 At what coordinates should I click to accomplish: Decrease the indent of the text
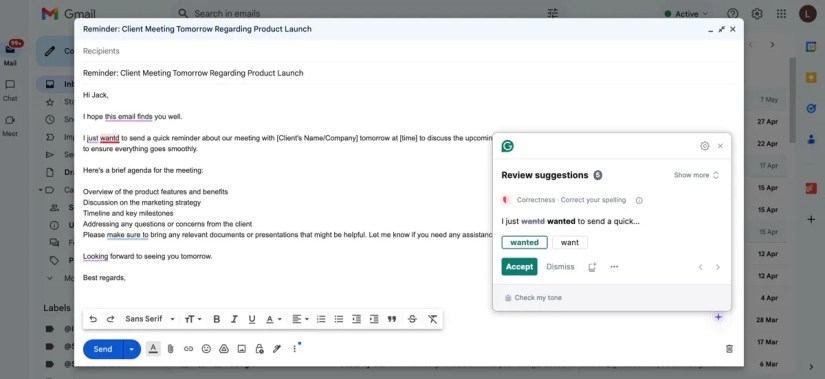[356, 319]
